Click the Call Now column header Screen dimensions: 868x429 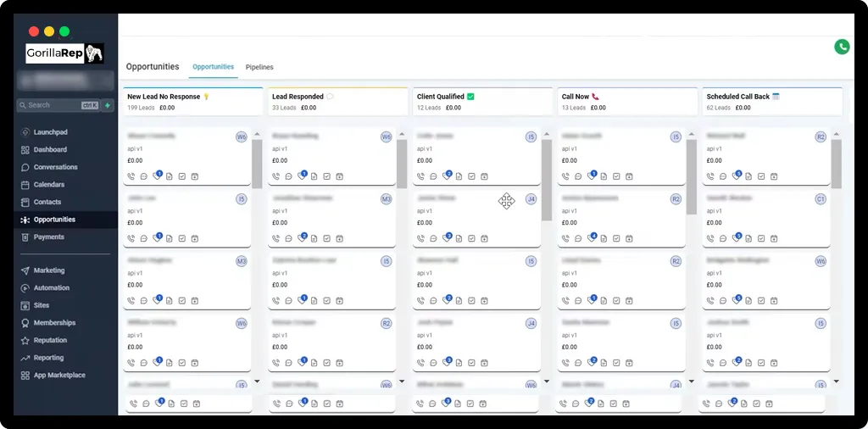click(628, 101)
